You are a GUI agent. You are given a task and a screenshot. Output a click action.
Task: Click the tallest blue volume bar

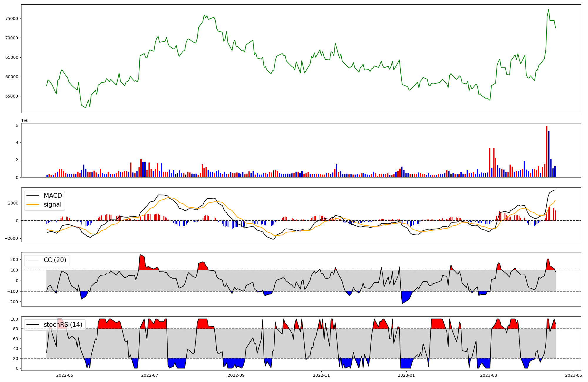[549, 154]
